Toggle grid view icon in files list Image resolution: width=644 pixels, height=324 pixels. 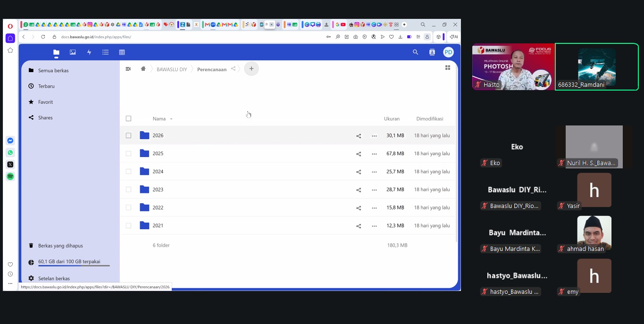point(448,68)
